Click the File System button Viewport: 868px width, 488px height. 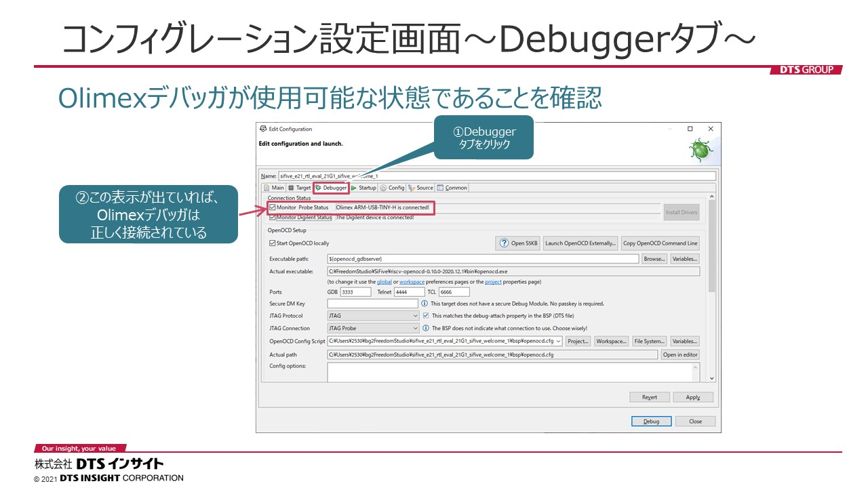click(650, 342)
